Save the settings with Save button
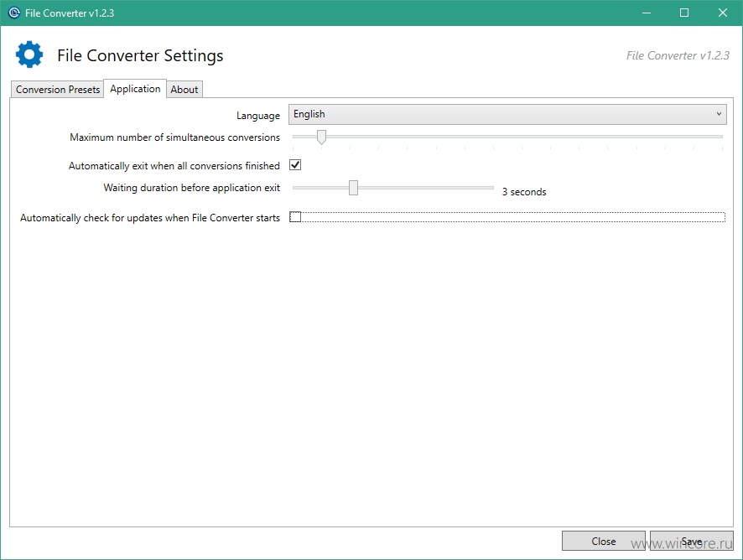 pyautogui.click(x=691, y=541)
